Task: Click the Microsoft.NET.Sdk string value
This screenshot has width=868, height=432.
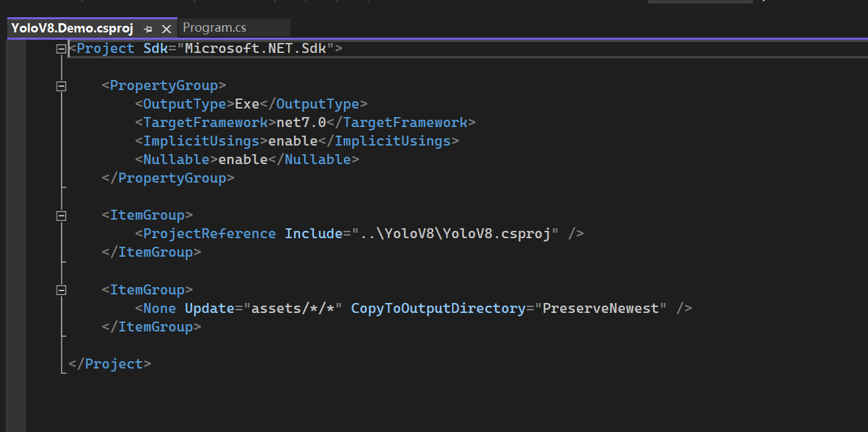Action: [x=255, y=48]
